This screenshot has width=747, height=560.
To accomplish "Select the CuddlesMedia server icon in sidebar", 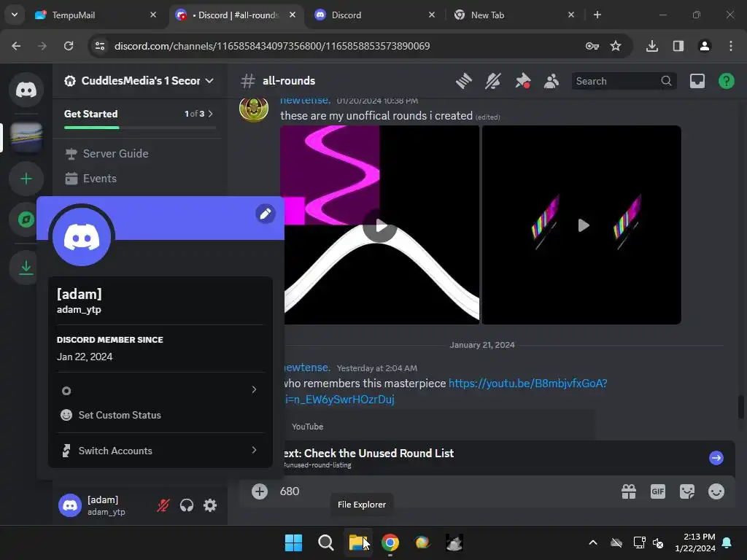I will point(26,137).
